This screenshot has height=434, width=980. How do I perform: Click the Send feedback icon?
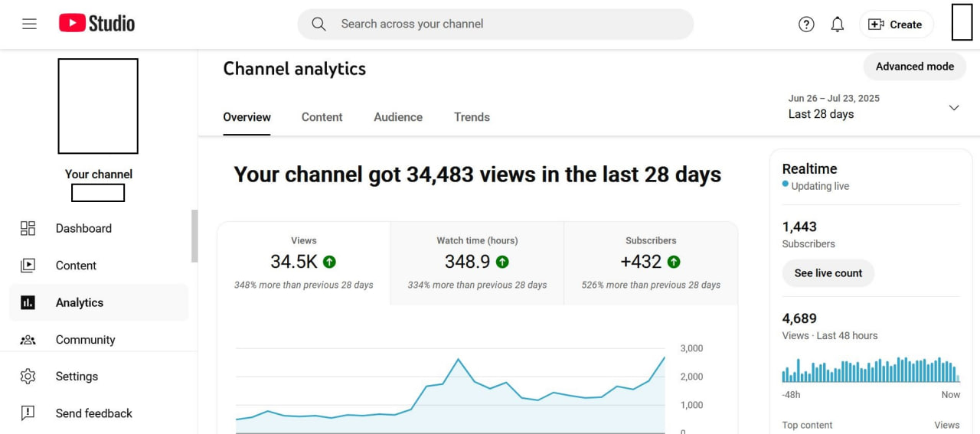[28, 413]
